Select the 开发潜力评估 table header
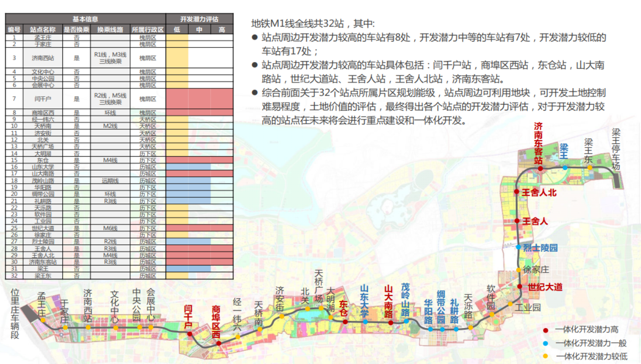This screenshot has width=641, height=364. tap(199, 19)
